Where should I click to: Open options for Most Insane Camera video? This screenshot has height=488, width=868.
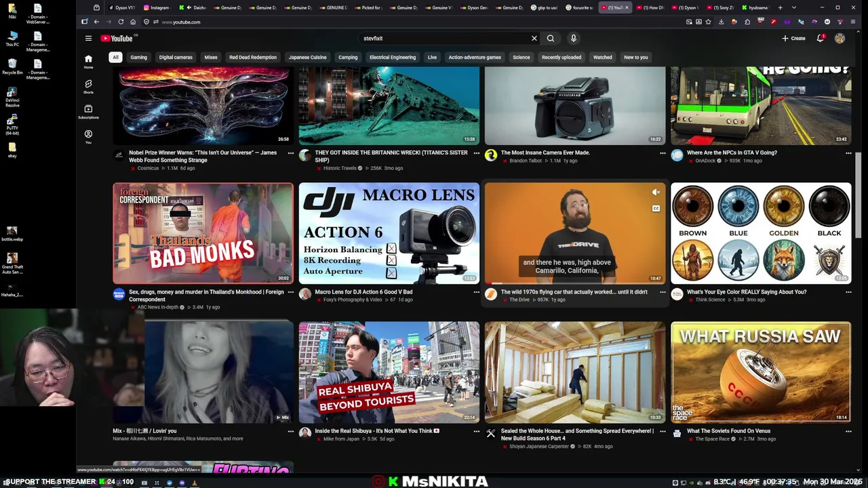pos(663,153)
